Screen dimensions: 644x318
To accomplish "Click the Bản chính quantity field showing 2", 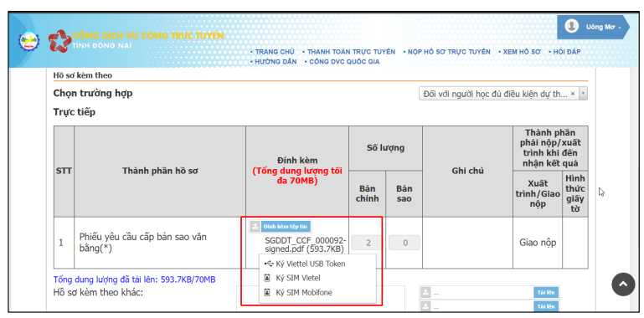I will (x=367, y=243).
